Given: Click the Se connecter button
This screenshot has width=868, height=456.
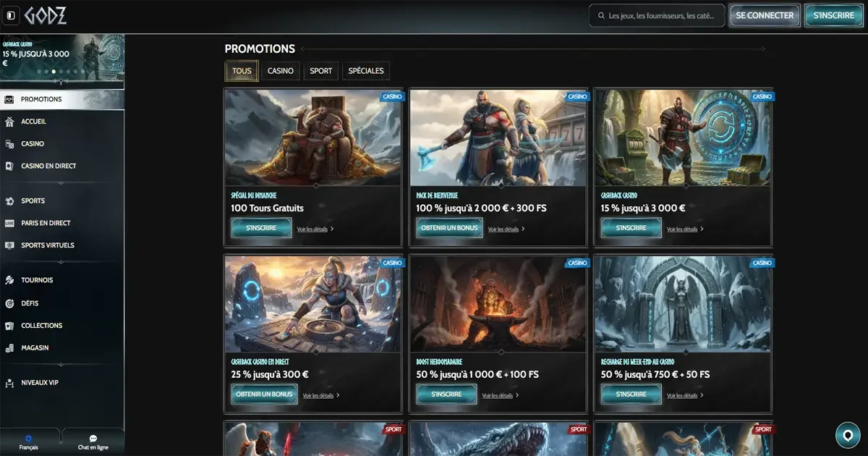Looking at the screenshot, I should [x=765, y=15].
